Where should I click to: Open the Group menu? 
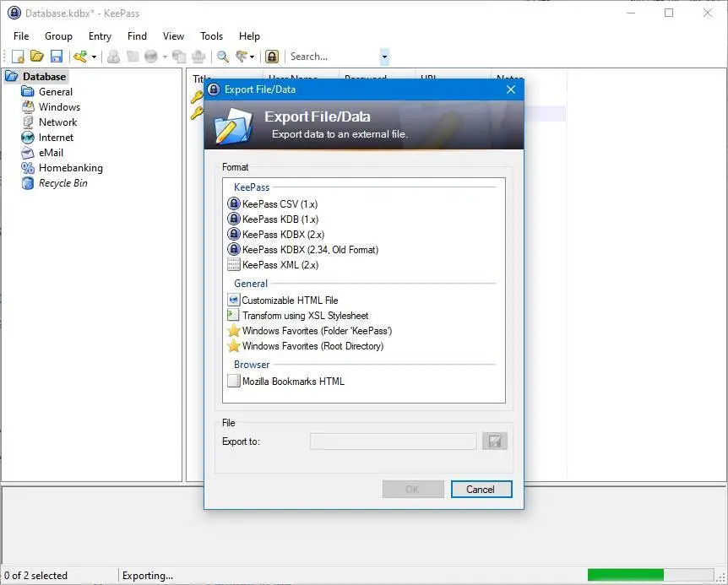coord(58,36)
